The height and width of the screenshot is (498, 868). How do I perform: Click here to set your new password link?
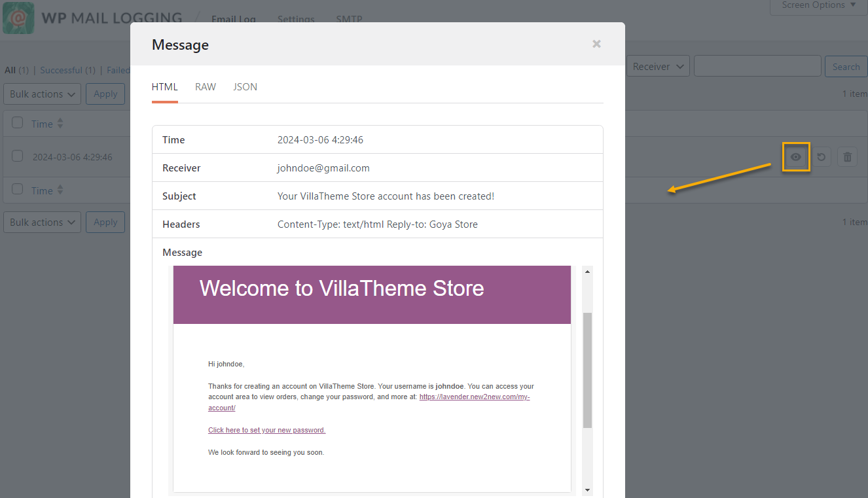(266, 430)
